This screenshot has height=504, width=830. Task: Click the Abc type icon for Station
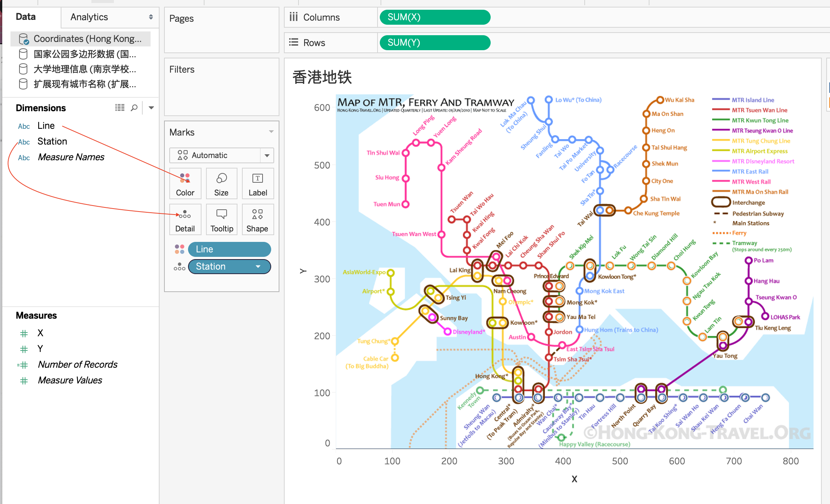point(24,142)
